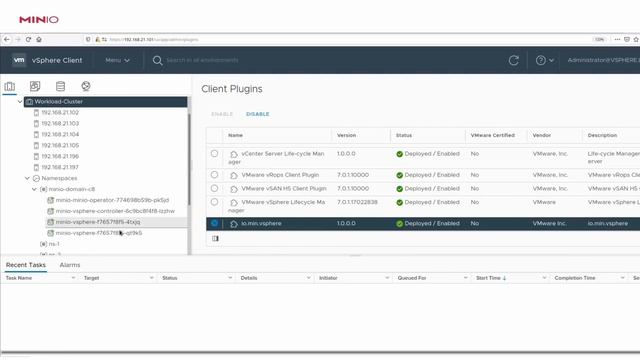This screenshot has height=360, width=640.
Task: Click the Workload-Cluster icon
Action: coord(29,102)
